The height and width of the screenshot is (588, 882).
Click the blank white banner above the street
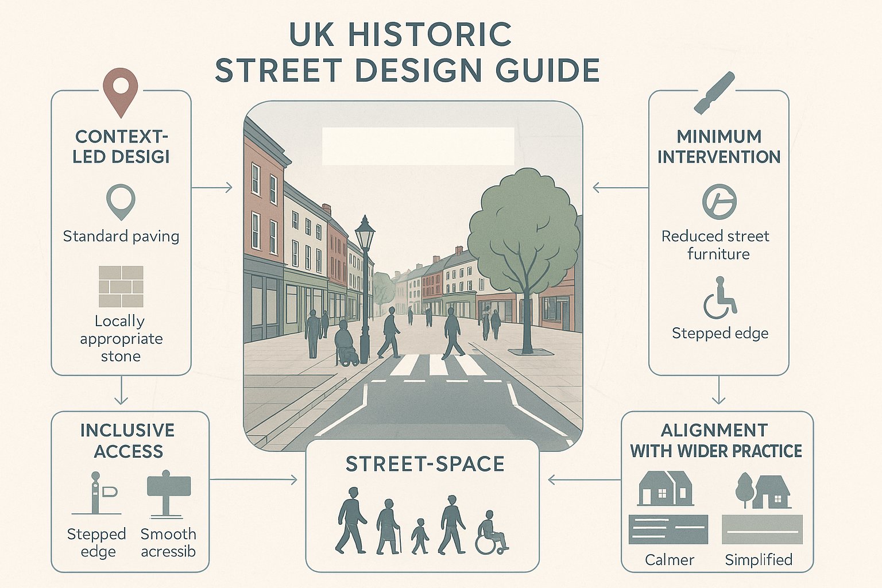pos(418,146)
